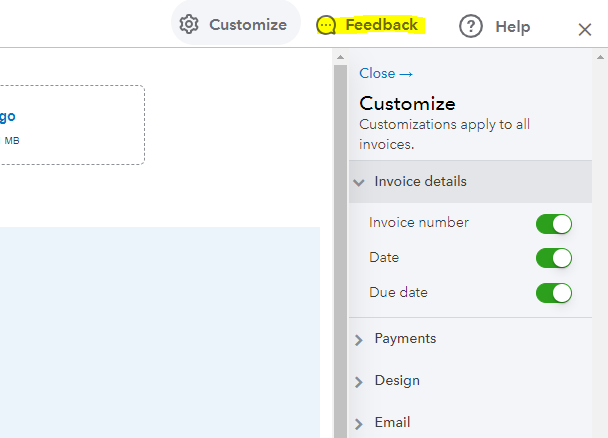Viewport: 608px width, 438px height.
Task: Click the Customize gear icon
Action: pos(188,24)
